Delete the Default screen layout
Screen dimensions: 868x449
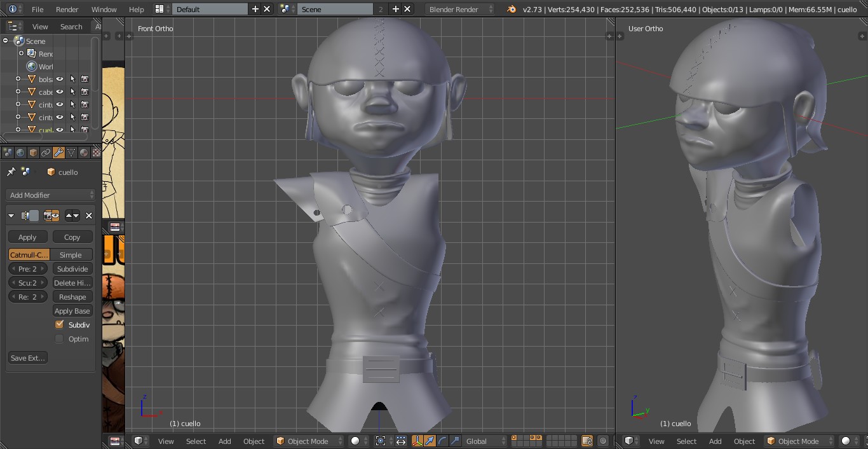click(x=267, y=9)
